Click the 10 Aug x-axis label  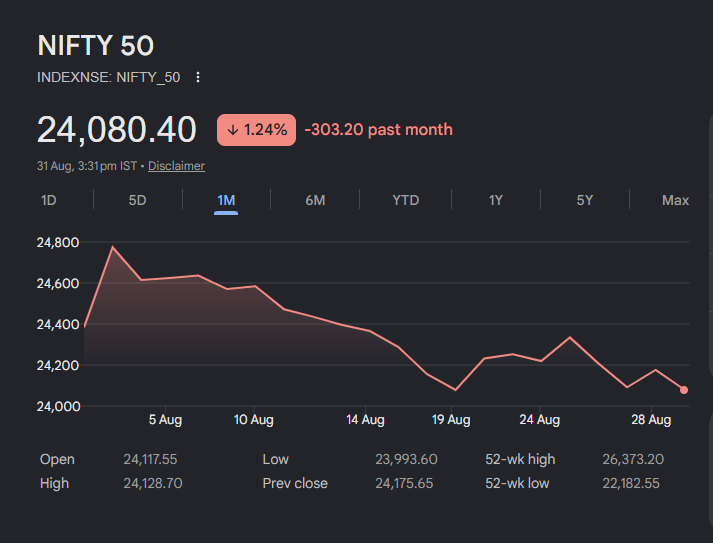254,419
